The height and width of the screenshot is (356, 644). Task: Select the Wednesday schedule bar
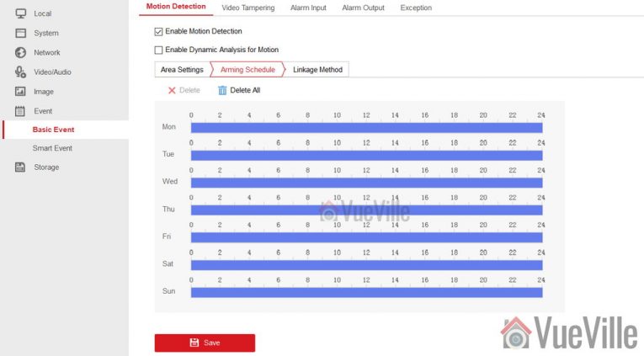point(366,183)
